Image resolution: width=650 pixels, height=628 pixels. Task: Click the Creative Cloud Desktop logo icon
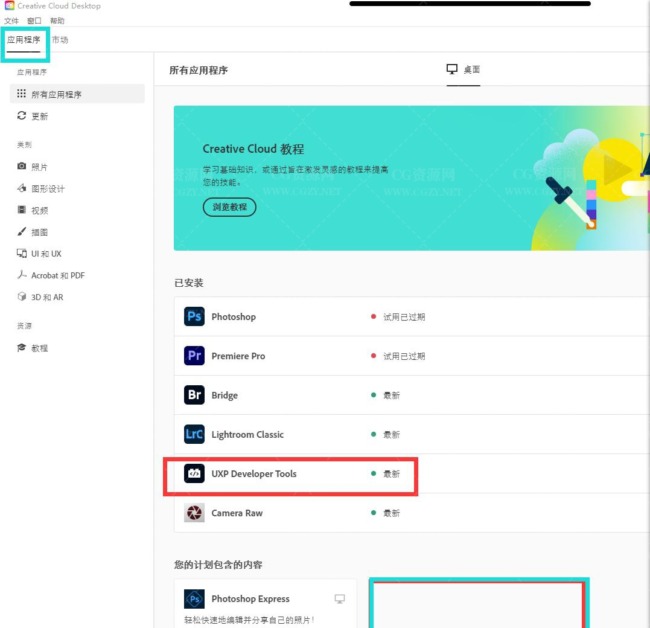tap(9, 5)
